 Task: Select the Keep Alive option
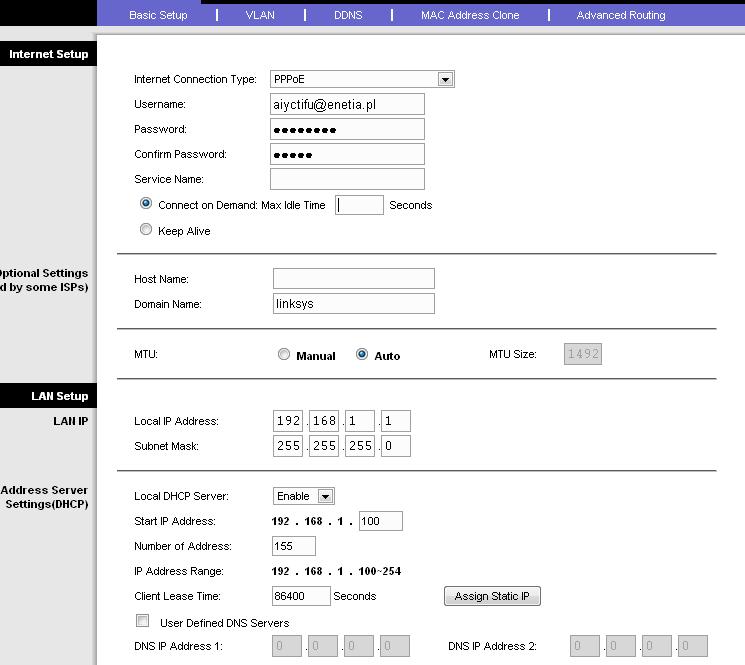coord(146,229)
